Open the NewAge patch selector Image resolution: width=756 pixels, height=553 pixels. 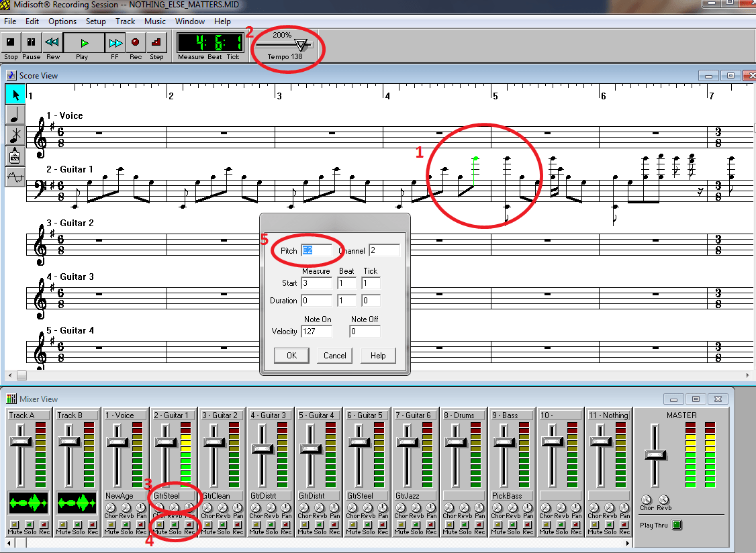tap(126, 496)
